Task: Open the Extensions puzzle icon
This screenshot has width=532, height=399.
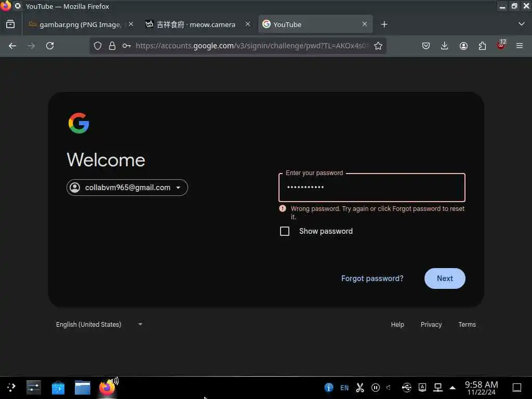Action: coord(482,46)
